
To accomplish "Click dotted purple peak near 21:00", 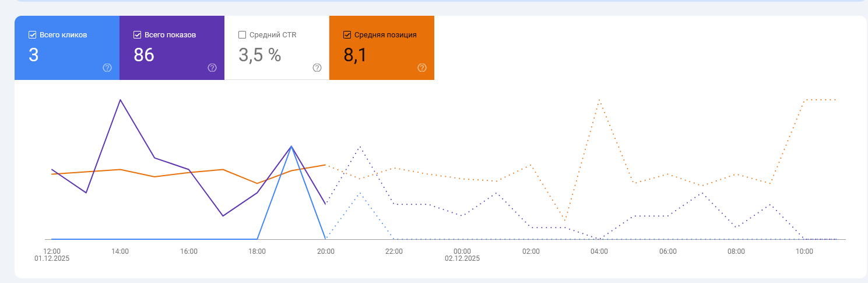I will 360,146.
